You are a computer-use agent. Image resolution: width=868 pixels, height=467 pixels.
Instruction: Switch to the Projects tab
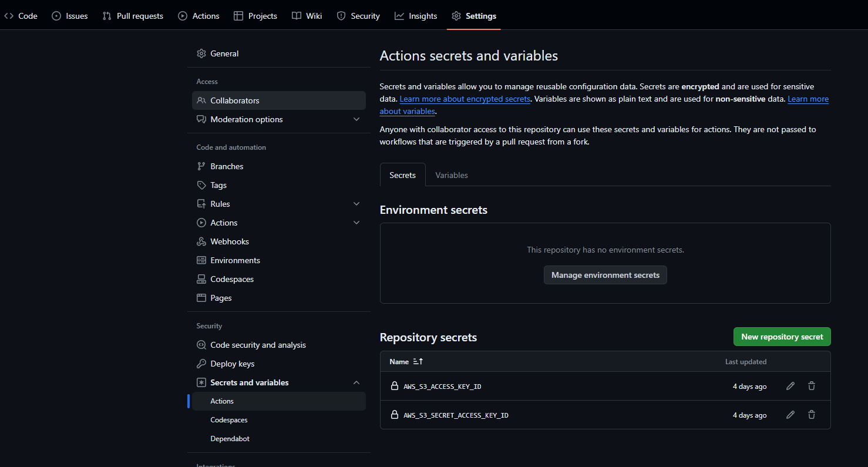255,16
